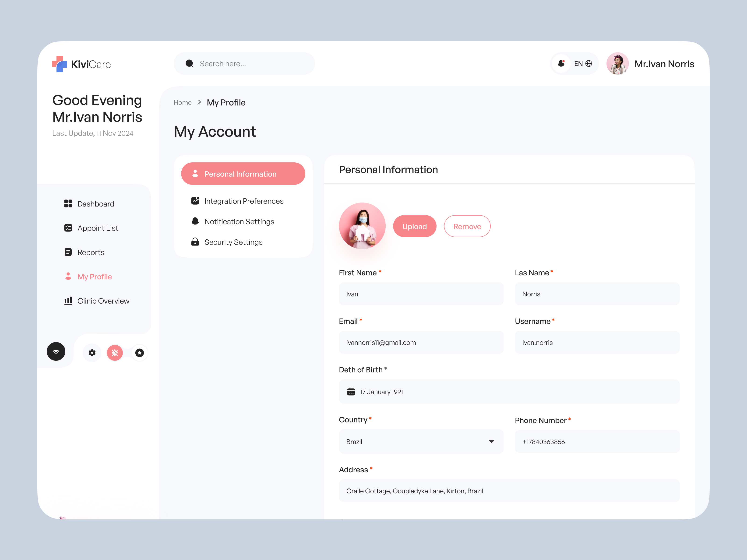Click inside the Email input field

[x=421, y=342]
